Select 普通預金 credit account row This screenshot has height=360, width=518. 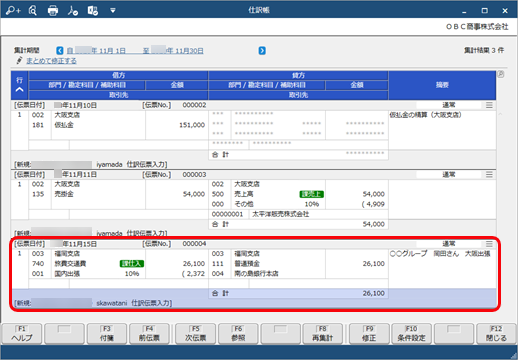pos(247,264)
